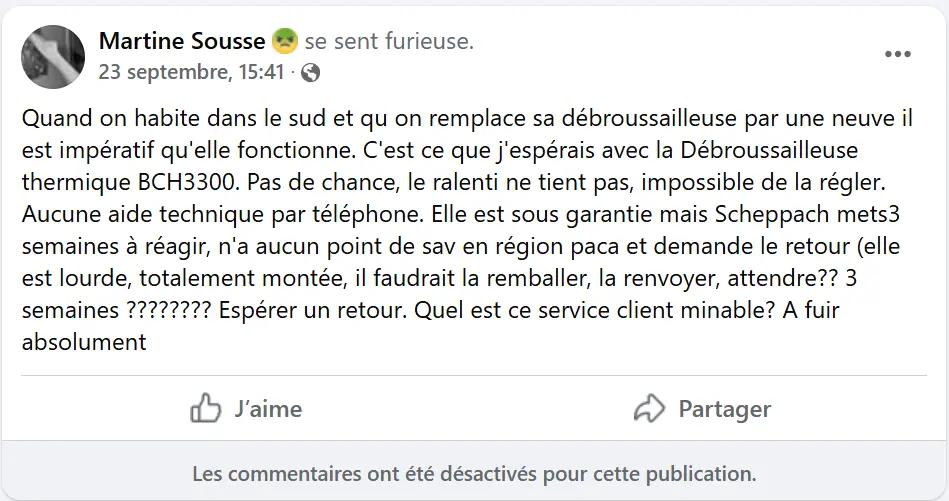Click the Martine Sousse name link

pyautogui.click(x=182, y=42)
